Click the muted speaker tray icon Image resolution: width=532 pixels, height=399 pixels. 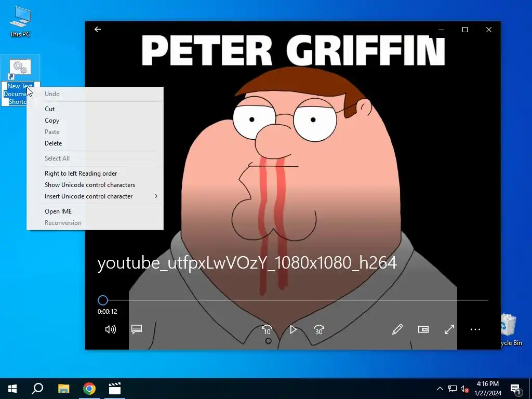tap(464, 389)
